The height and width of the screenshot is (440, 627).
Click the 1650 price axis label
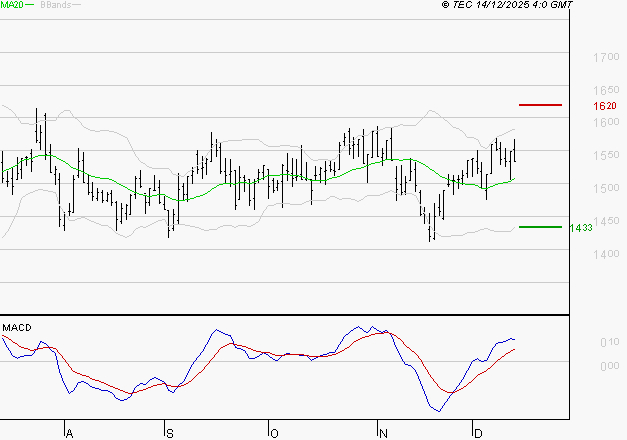pos(606,90)
